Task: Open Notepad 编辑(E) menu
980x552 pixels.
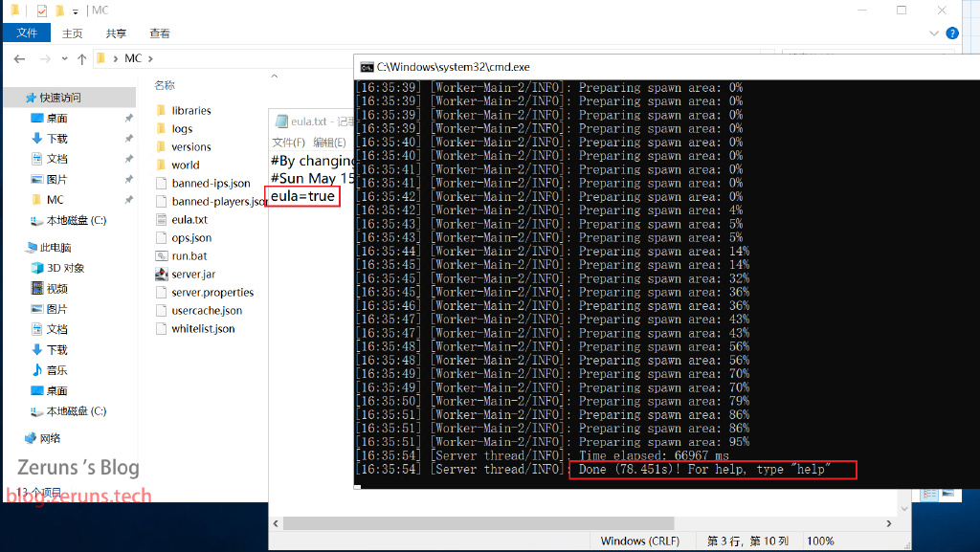Action: click(329, 143)
